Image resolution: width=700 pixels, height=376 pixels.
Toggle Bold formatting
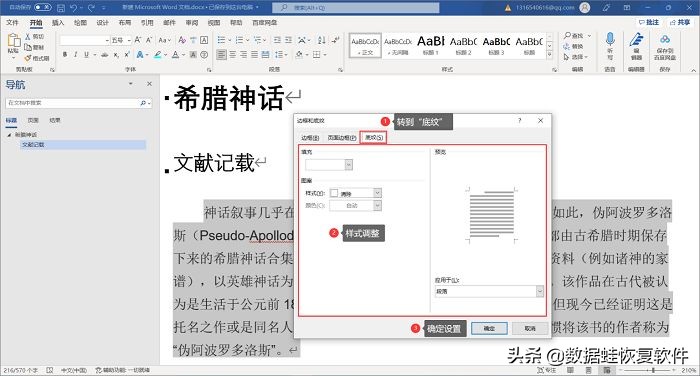click(65, 54)
